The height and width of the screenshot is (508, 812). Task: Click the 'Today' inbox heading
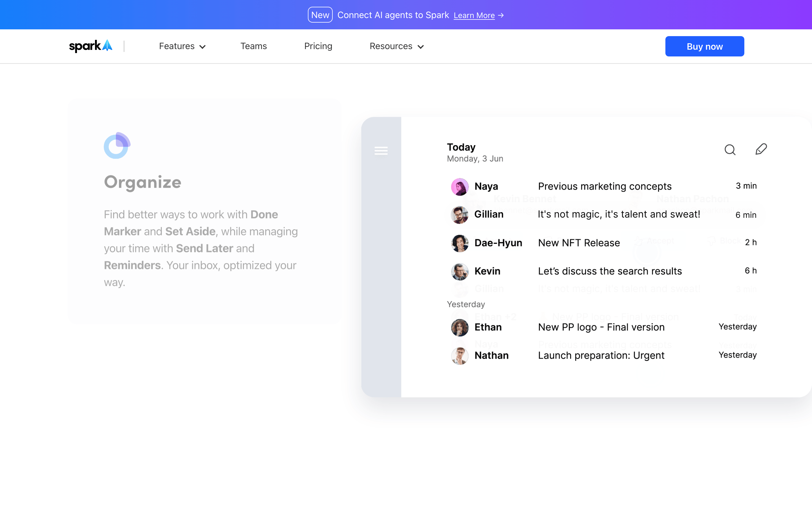coord(461,147)
